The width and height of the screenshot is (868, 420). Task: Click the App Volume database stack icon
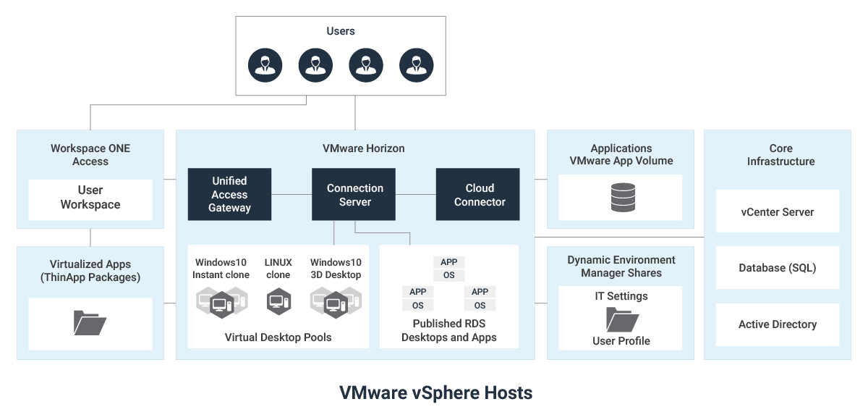pos(623,198)
